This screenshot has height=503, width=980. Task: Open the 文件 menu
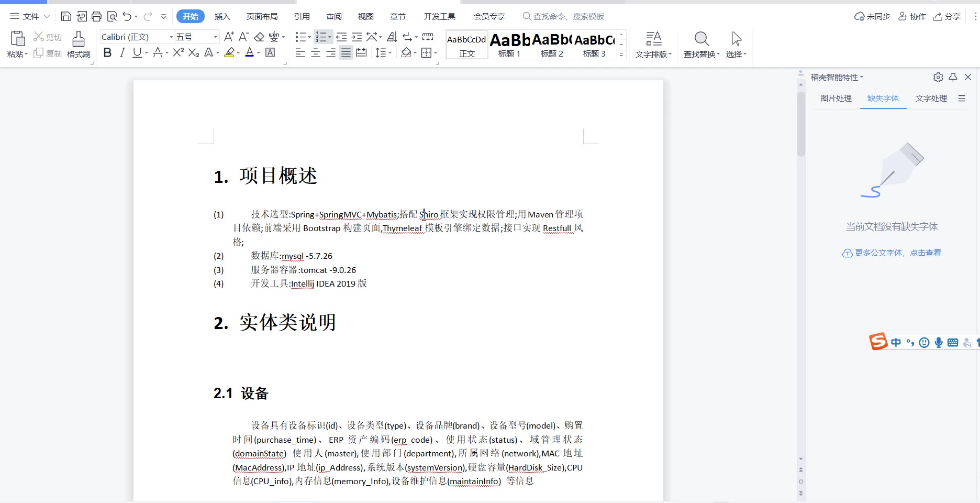tap(30, 16)
